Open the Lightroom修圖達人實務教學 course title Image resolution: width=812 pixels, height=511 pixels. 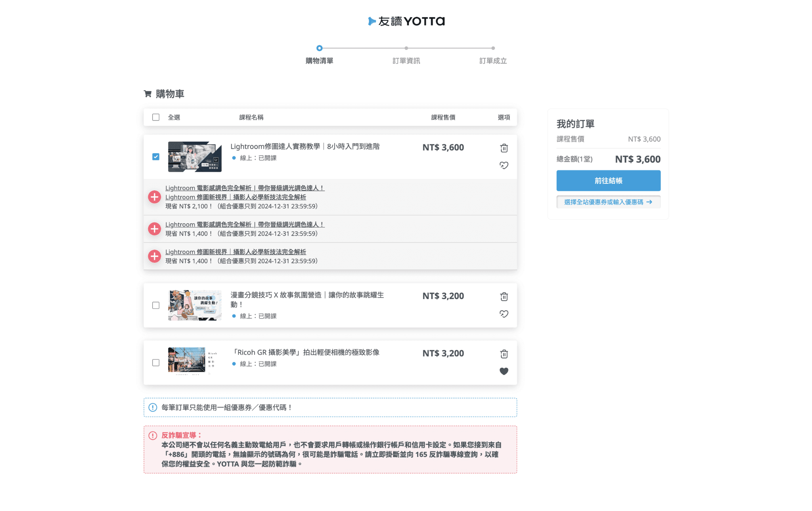pos(305,146)
